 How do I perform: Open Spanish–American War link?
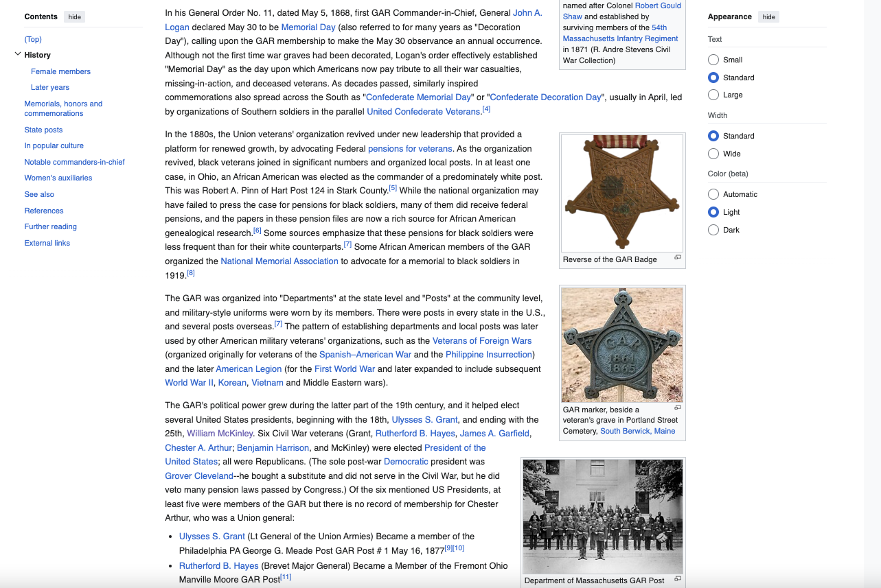point(365,354)
